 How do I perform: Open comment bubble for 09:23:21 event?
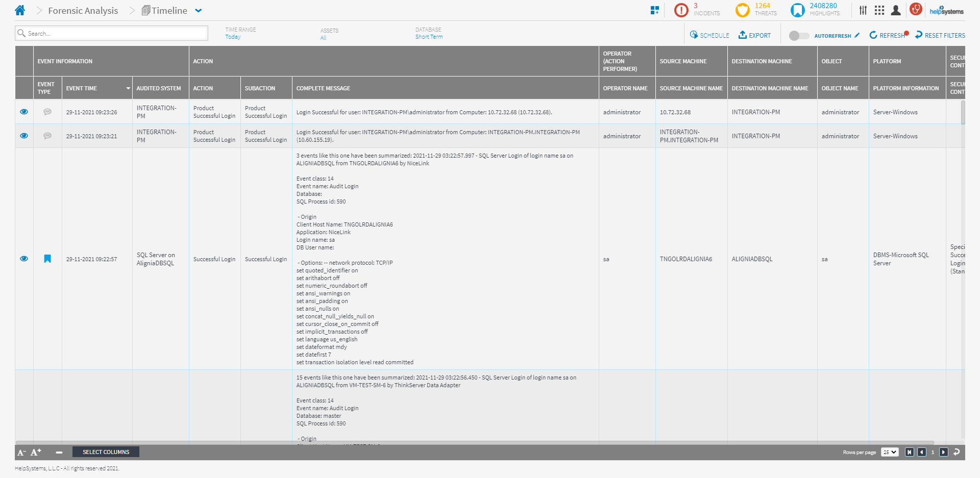[x=47, y=136]
